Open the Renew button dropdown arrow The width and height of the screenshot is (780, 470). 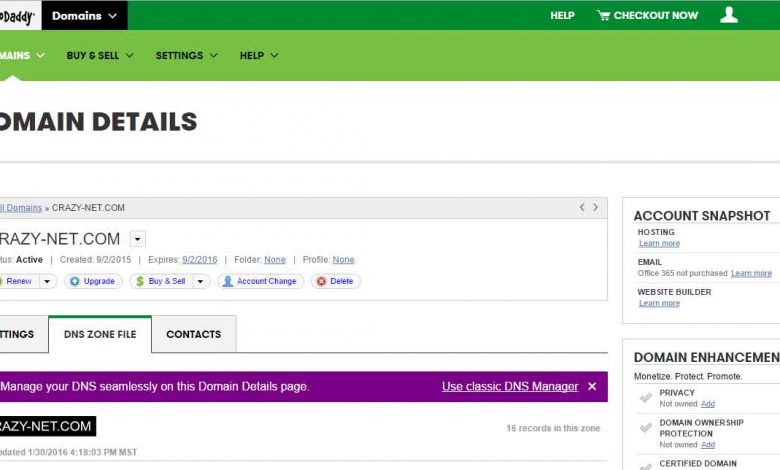tap(47, 281)
